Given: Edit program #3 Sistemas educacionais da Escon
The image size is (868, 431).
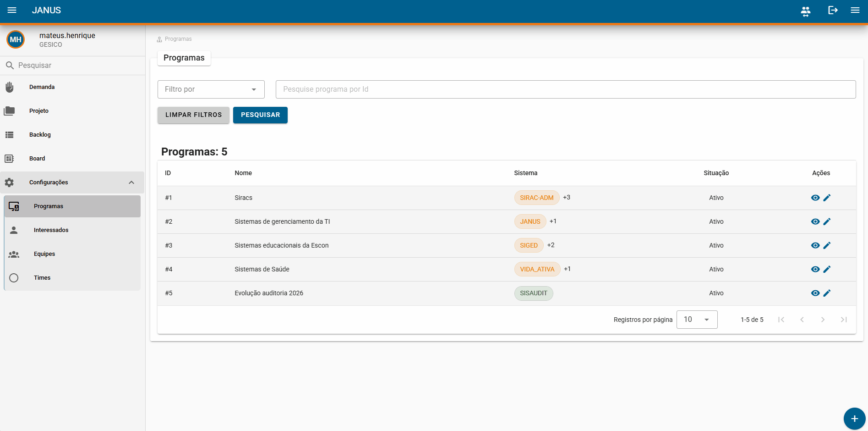Looking at the screenshot, I should coord(827,245).
